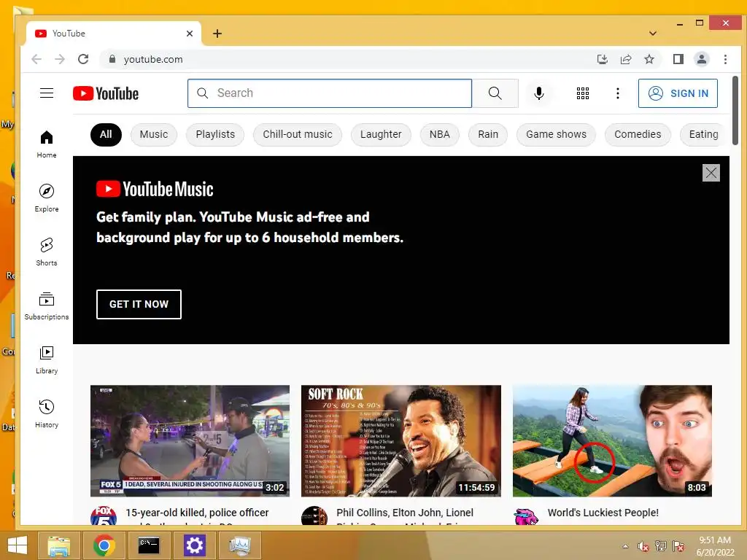
Task: Close the YouTube browser tab
Action: coord(190,34)
